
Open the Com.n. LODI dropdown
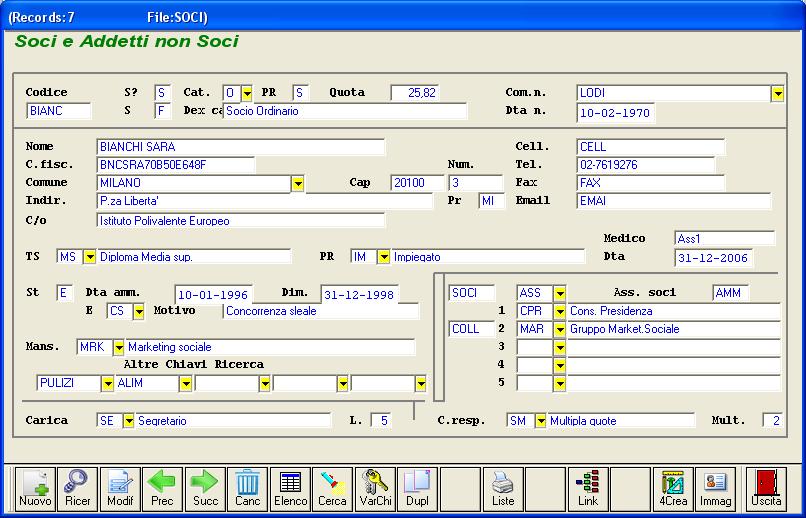(777, 94)
